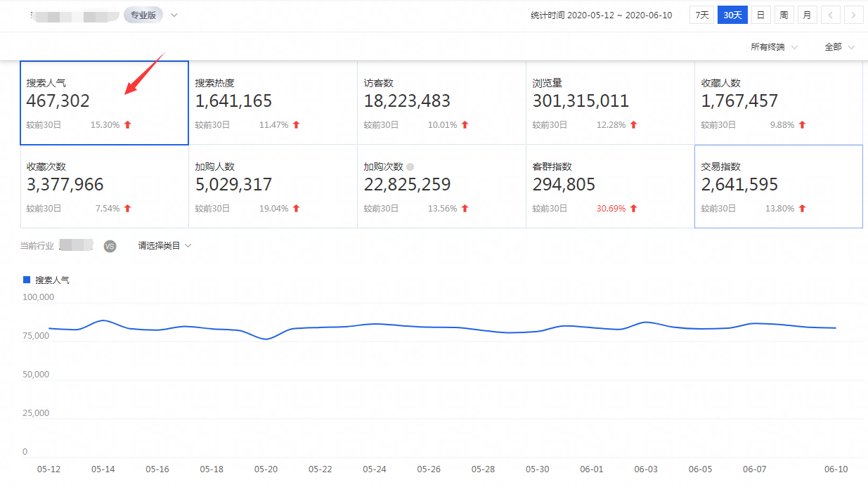Switch to the 7天 time range

701,15
